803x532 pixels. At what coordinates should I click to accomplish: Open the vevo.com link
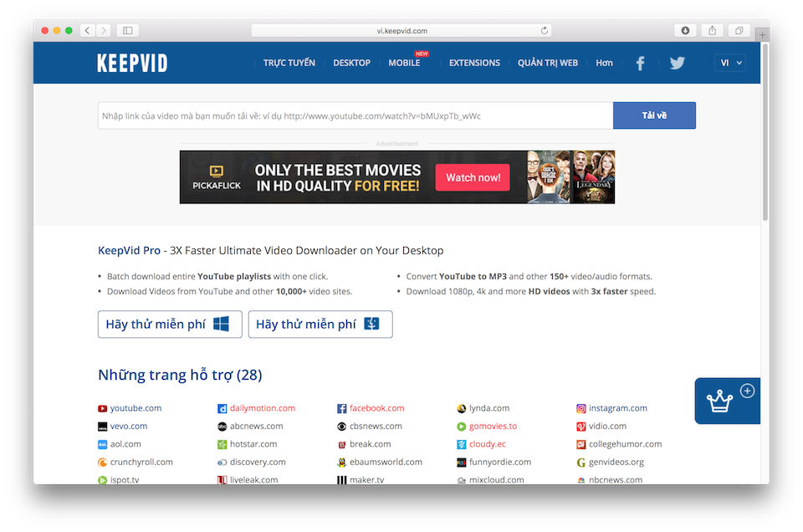tap(129, 426)
